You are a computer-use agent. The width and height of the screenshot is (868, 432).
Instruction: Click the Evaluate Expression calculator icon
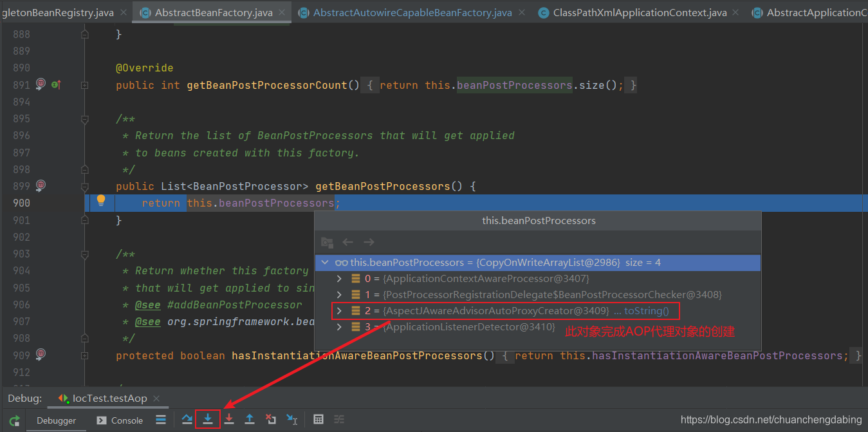[318, 419]
